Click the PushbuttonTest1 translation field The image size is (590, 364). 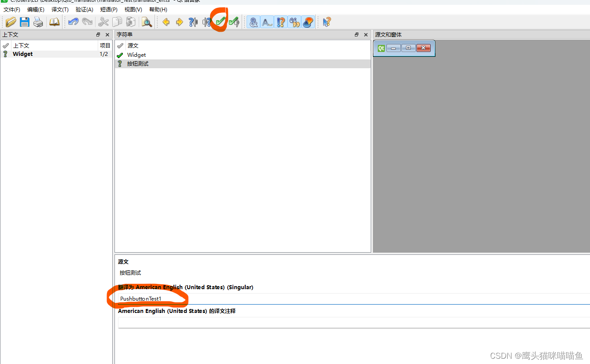pos(354,299)
